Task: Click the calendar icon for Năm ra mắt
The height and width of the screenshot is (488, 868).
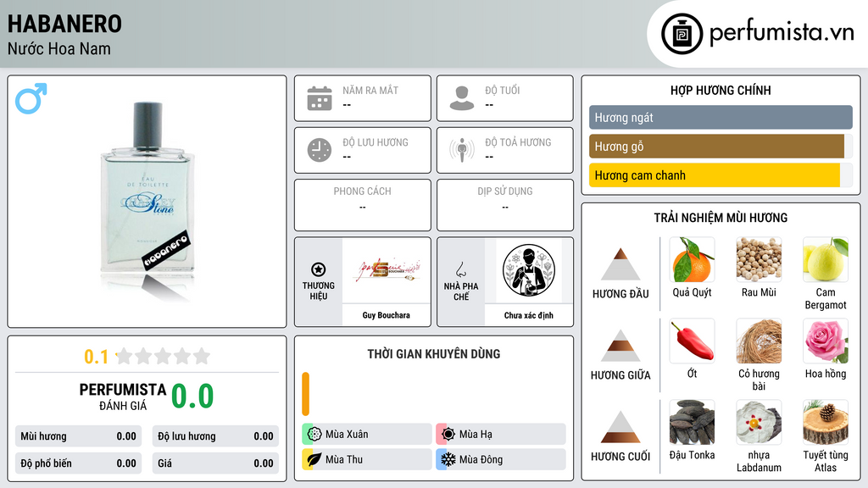Action: click(320, 98)
